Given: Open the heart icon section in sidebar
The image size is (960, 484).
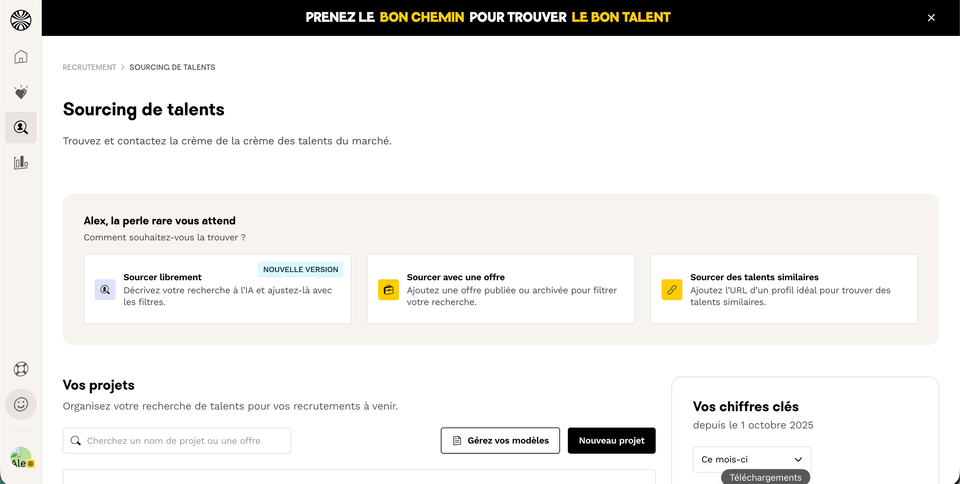Looking at the screenshot, I should click(x=21, y=92).
